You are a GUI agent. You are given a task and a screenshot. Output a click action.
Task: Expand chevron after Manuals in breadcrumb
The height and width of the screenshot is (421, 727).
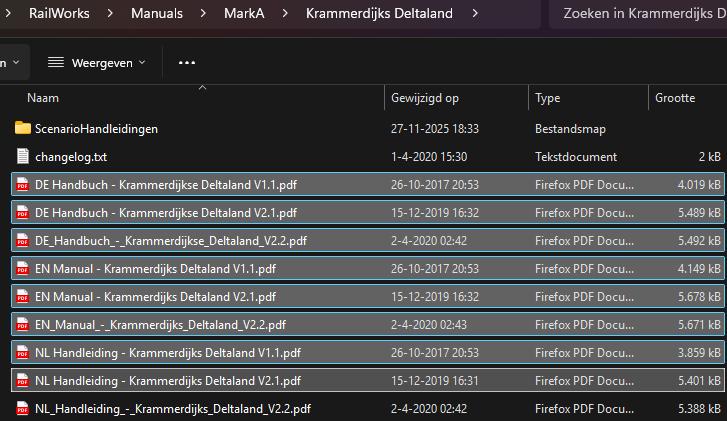(x=203, y=13)
